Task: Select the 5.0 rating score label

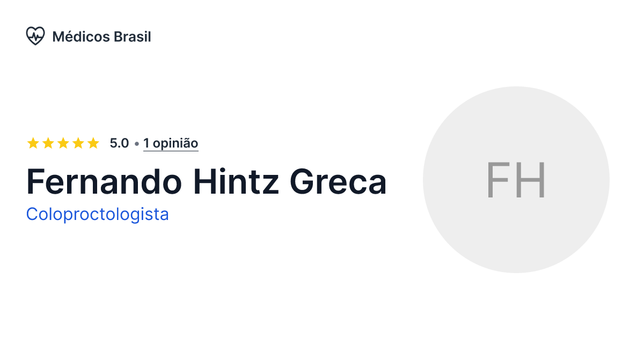Action: tap(118, 143)
